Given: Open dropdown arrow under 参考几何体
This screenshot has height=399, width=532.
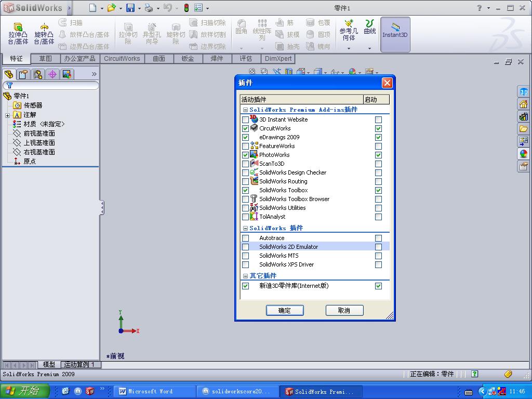Looking at the screenshot, I should coord(349,48).
